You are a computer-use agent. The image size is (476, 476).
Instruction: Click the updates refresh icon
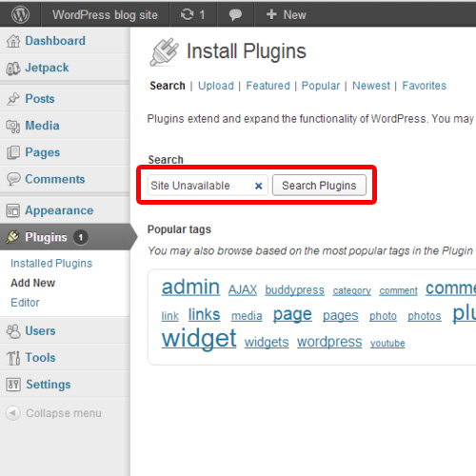coord(187,14)
